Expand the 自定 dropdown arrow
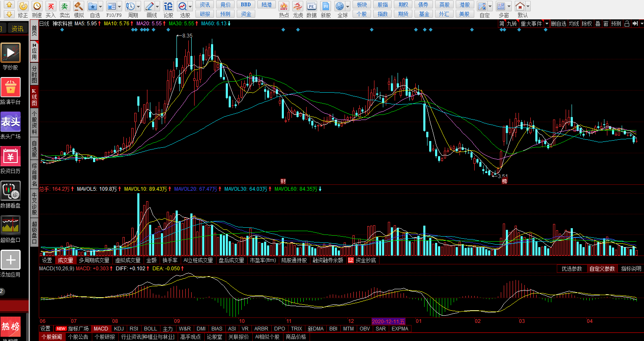The width and height of the screenshot is (644, 341). 490,6
